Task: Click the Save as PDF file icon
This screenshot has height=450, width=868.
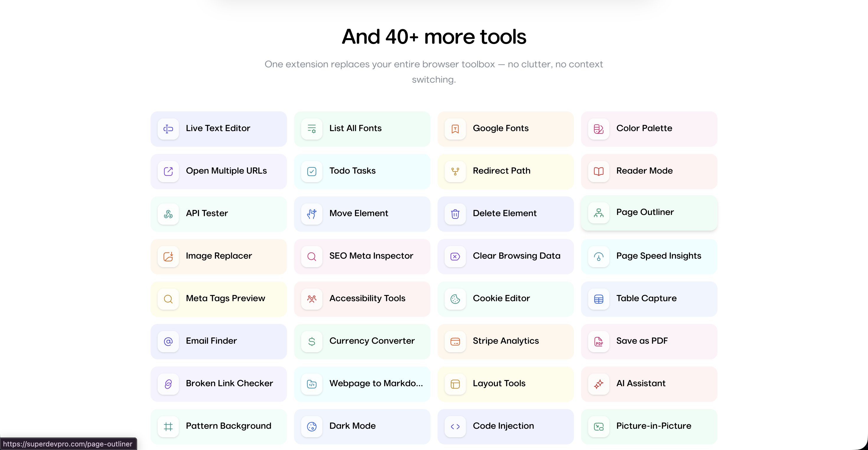Action: [x=599, y=341]
